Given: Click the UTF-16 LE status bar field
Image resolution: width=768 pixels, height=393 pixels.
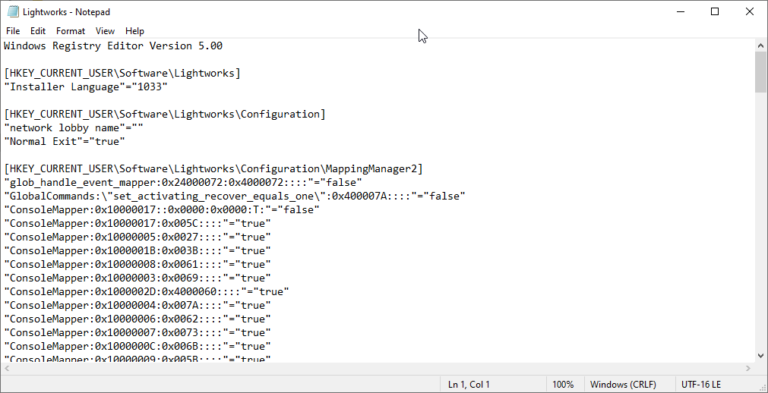Looking at the screenshot, I should (x=701, y=385).
